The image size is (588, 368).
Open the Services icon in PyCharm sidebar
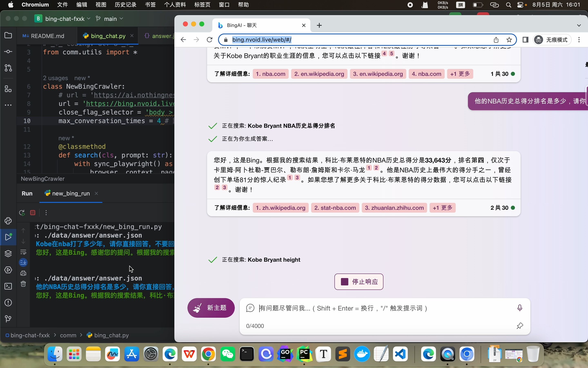8,270
